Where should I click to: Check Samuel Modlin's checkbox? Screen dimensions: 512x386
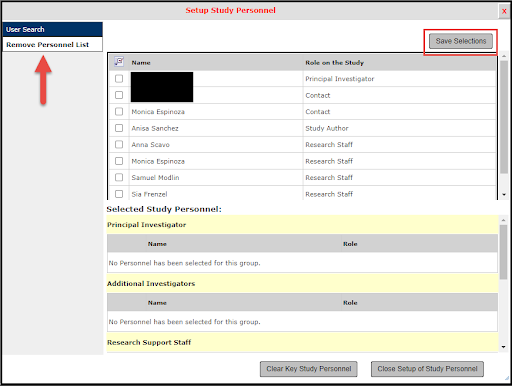click(119, 177)
